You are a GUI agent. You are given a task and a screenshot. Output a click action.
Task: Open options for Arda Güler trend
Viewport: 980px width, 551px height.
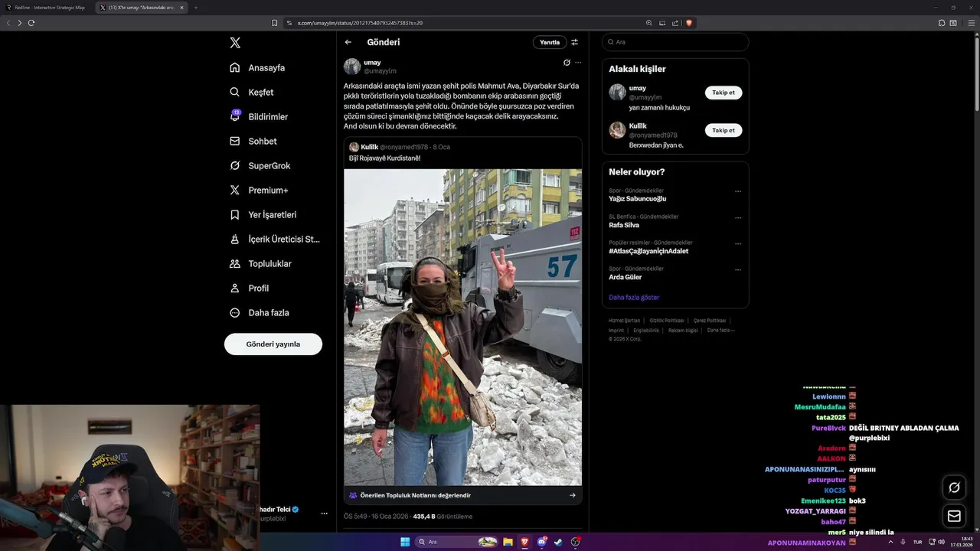pos(738,269)
